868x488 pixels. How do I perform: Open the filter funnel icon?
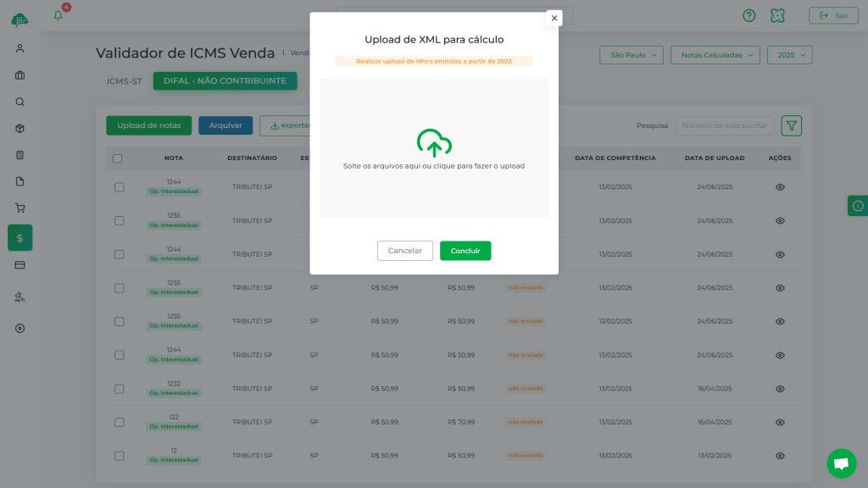click(791, 125)
